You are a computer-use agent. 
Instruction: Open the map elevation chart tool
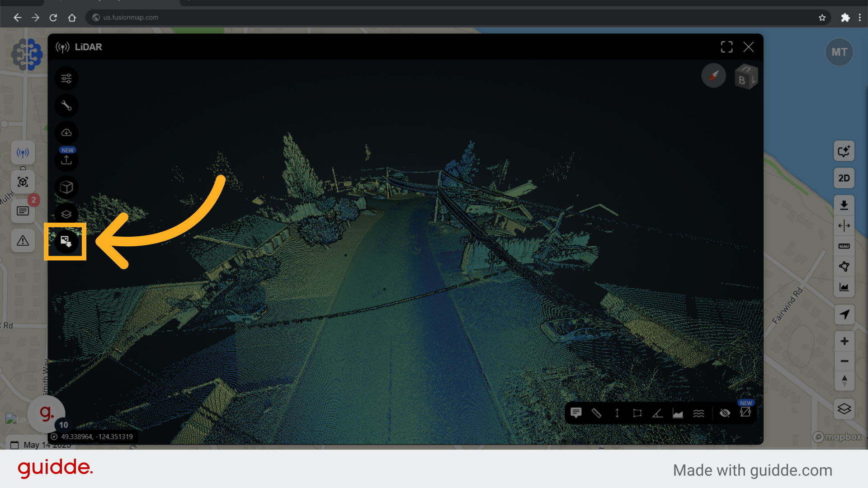click(x=844, y=287)
